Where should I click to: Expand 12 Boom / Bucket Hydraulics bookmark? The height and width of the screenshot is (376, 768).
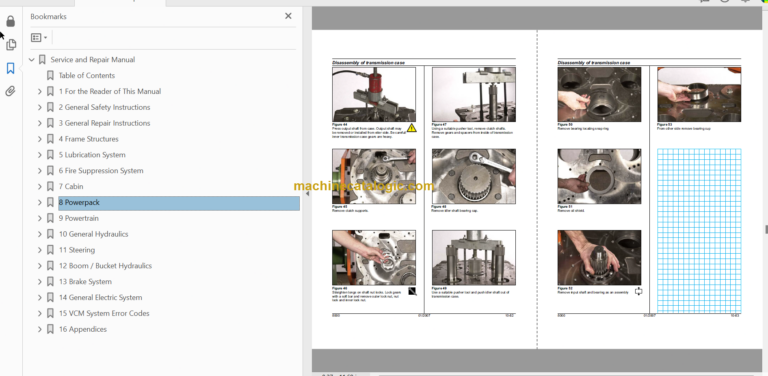coord(40,266)
